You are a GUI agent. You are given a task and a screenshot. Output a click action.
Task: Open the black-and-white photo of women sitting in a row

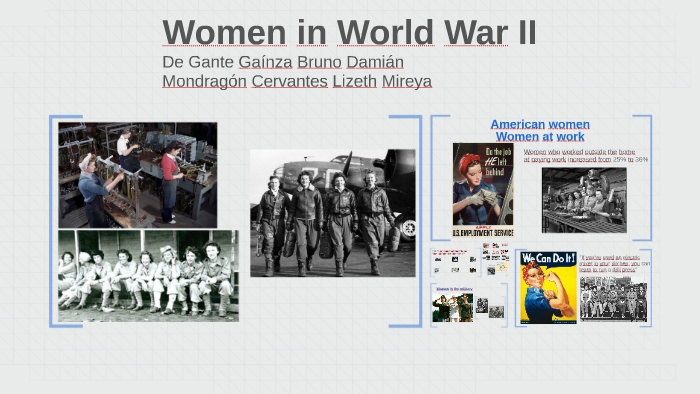tap(148, 276)
